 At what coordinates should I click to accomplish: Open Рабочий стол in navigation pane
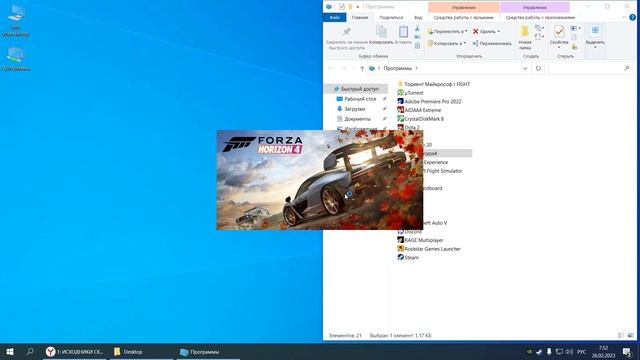pos(360,99)
